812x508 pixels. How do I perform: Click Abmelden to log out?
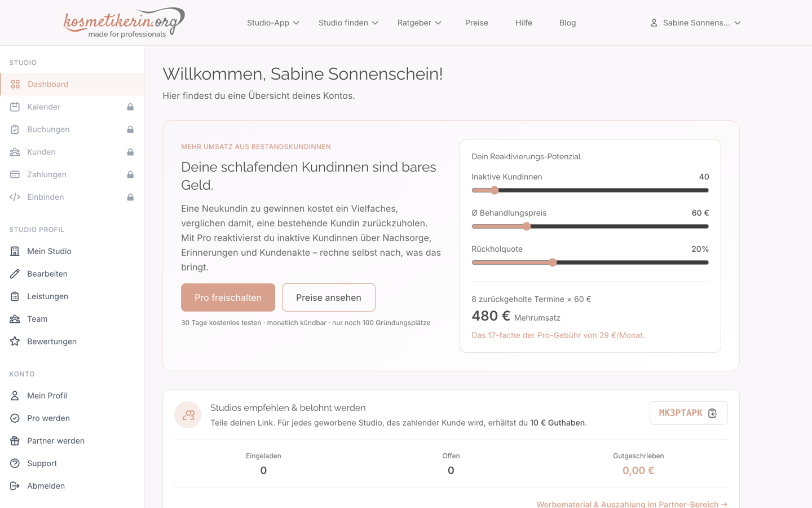pos(72,486)
